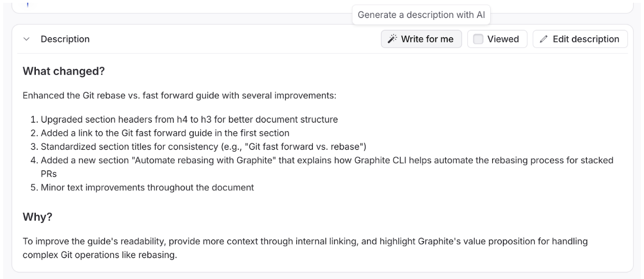Click list item "Minor text improvements"

coord(147,188)
